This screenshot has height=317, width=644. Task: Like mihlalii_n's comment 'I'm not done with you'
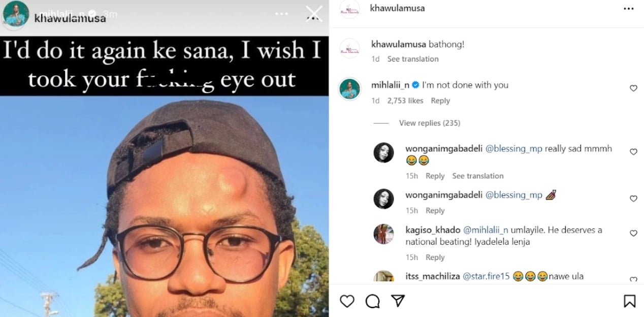pos(633,88)
